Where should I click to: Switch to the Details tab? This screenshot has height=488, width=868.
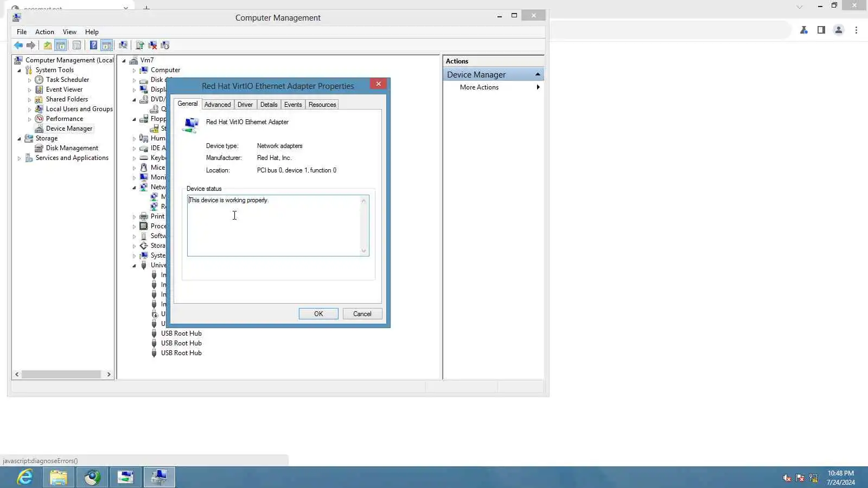(x=269, y=105)
